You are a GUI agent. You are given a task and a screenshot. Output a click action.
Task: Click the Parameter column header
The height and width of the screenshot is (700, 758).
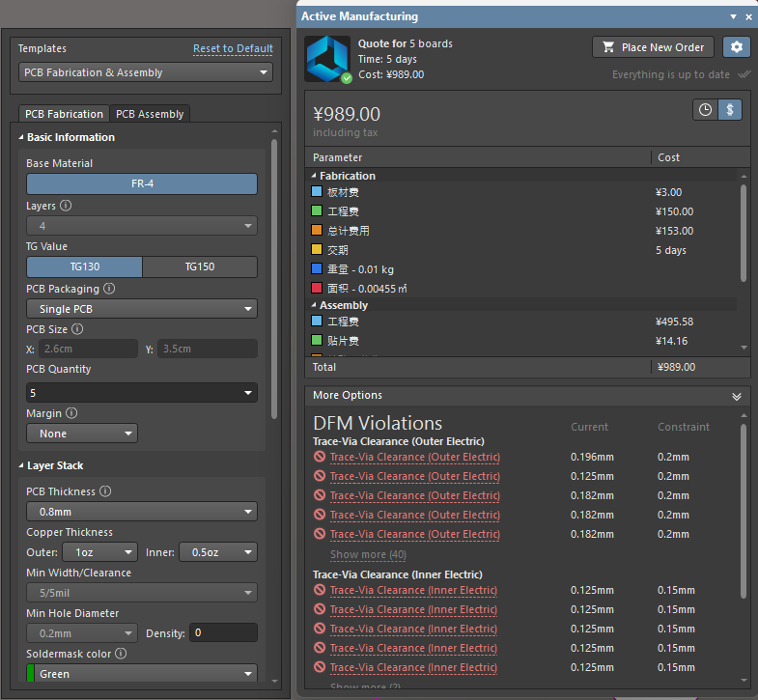pyautogui.click(x=337, y=157)
